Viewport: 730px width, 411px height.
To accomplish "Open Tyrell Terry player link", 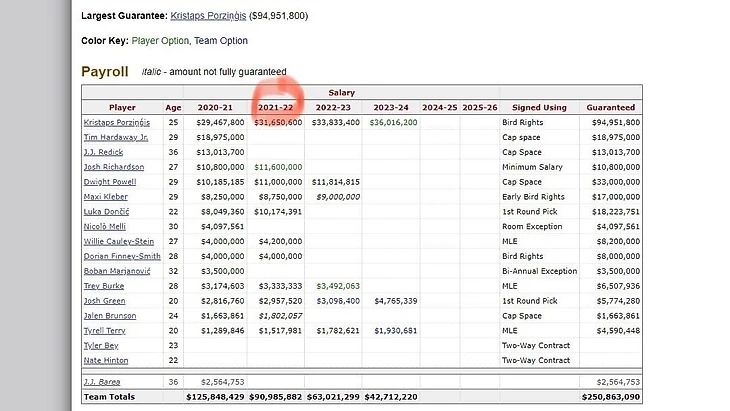I will tap(106, 330).
